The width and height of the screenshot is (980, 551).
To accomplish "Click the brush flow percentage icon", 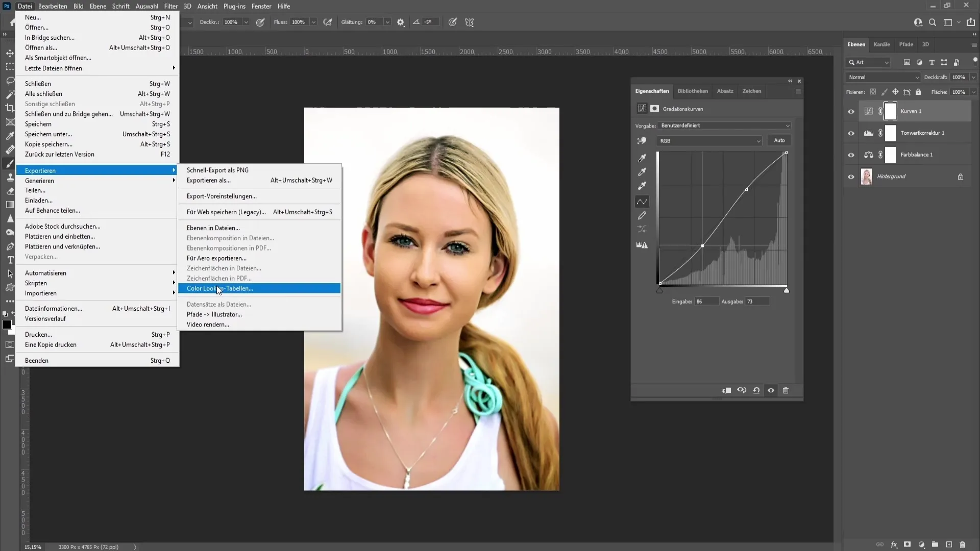I will click(329, 21).
